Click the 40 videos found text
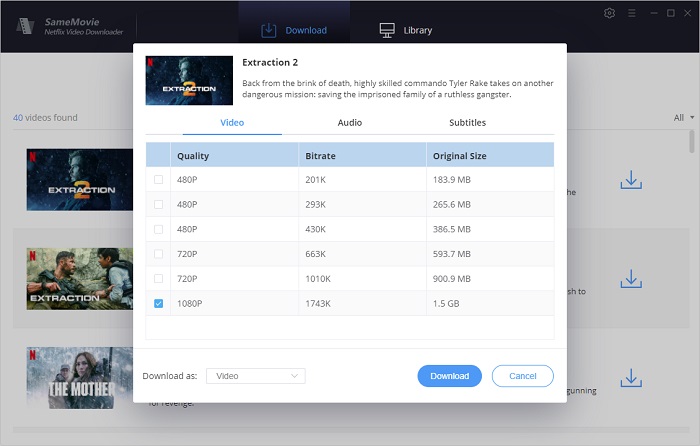Image resolution: width=700 pixels, height=446 pixels. pyautogui.click(x=45, y=117)
